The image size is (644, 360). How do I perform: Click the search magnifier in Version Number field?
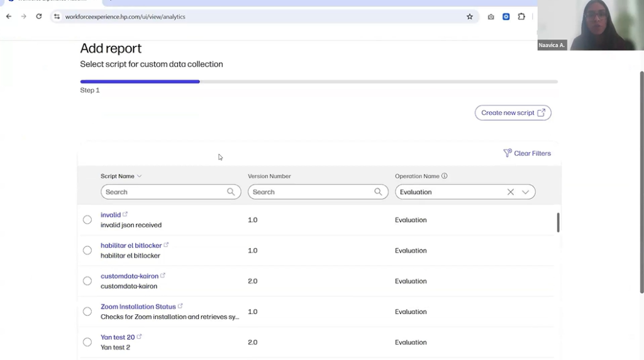pyautogui.click(x=378, y=192)
